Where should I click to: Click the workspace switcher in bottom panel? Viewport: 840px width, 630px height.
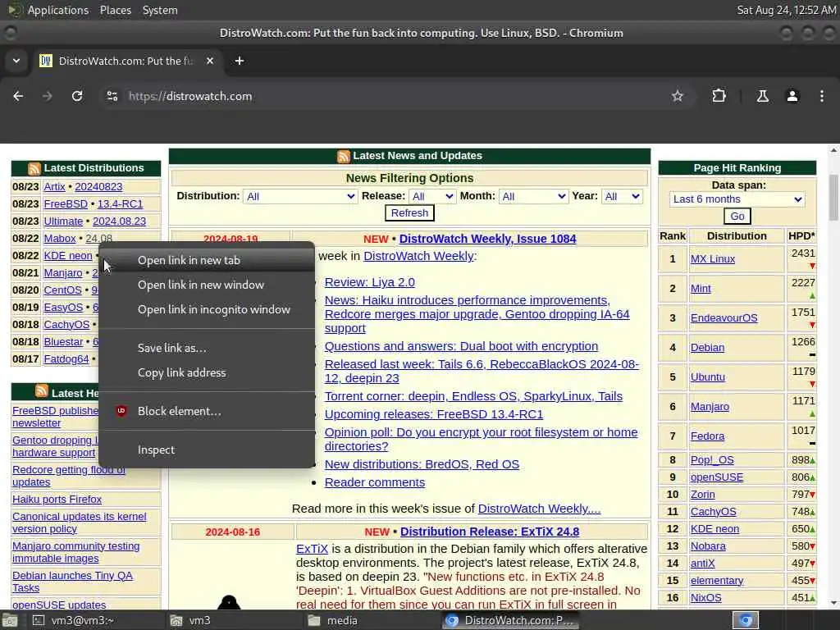tap(746, 620)
